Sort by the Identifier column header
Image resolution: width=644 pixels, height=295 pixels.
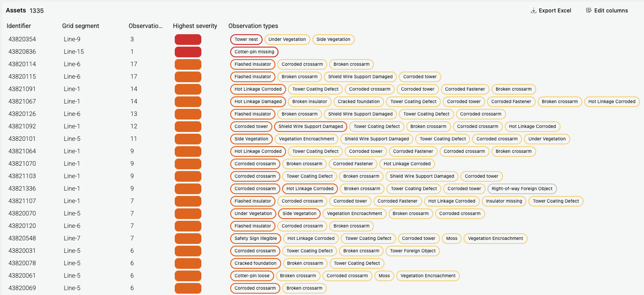19,26
